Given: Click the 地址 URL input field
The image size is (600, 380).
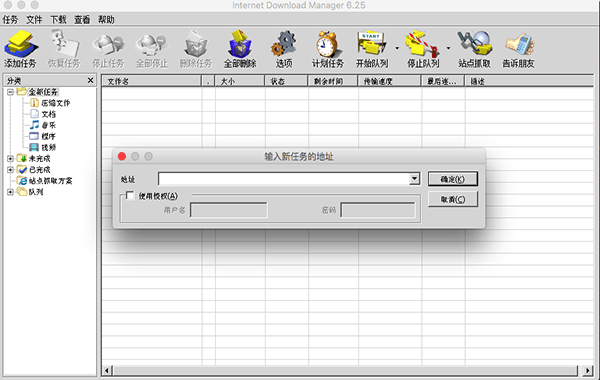Looking at the screenshot, I should point(284,179).
